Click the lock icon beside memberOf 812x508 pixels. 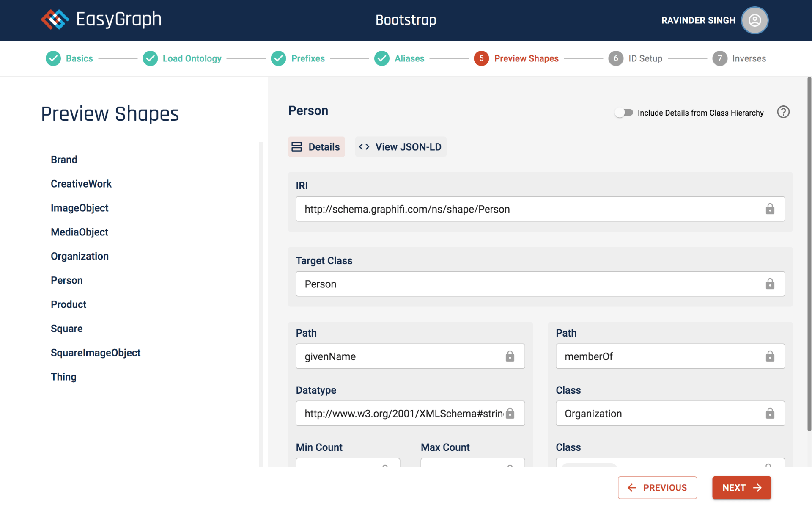click(x=770, y=356)
